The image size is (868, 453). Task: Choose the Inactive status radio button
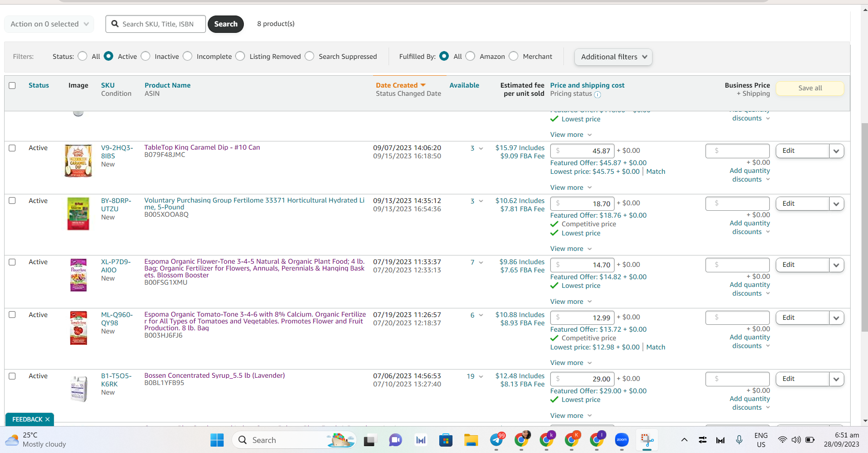(x=146, y=56)
